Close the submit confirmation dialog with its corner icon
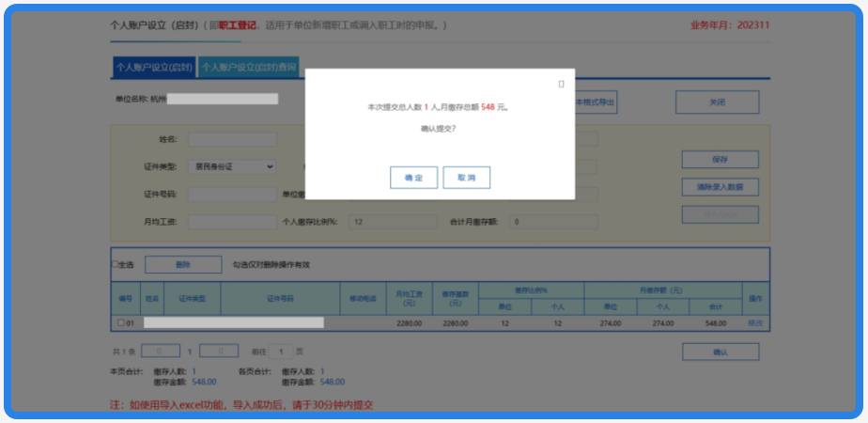868x423 pixels. (561, 84)
